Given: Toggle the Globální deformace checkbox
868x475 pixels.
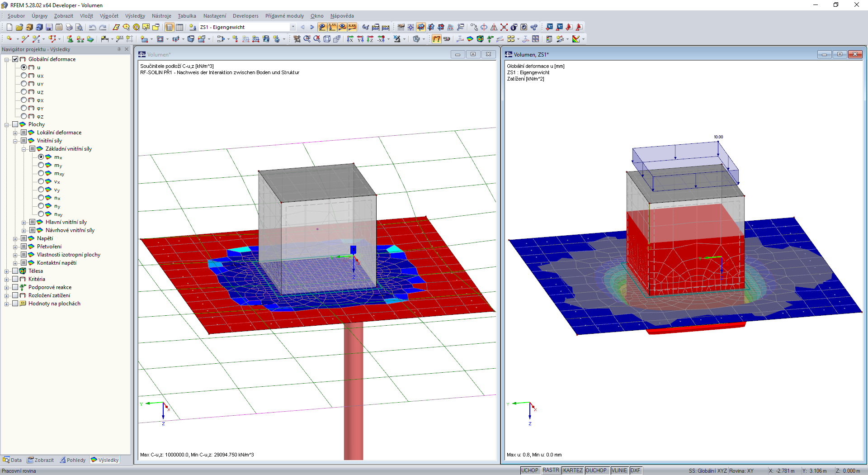Looking at the screenshot, I should (x=15, y=59).
